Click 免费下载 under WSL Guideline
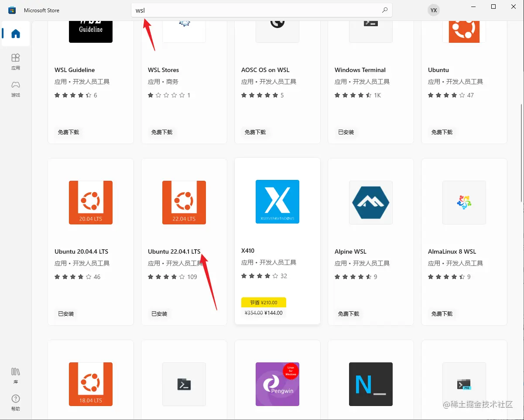 (68, 132)
